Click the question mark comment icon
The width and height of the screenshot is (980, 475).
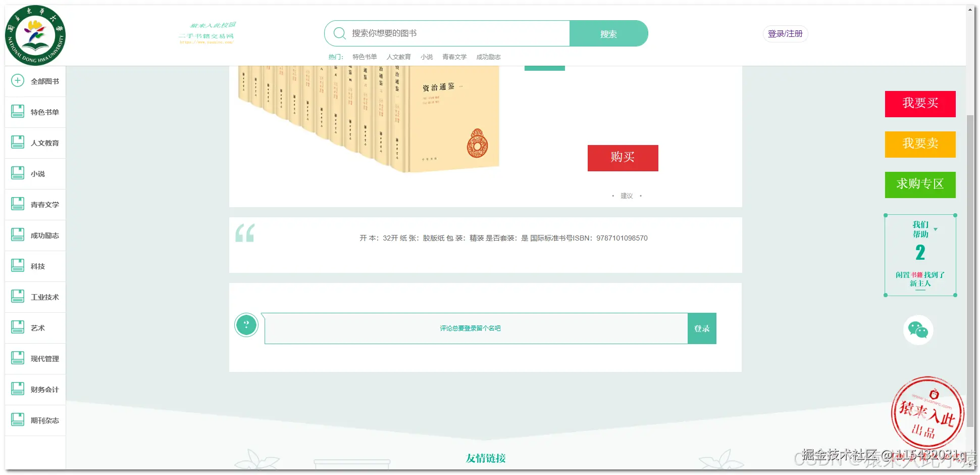[246, 325]
